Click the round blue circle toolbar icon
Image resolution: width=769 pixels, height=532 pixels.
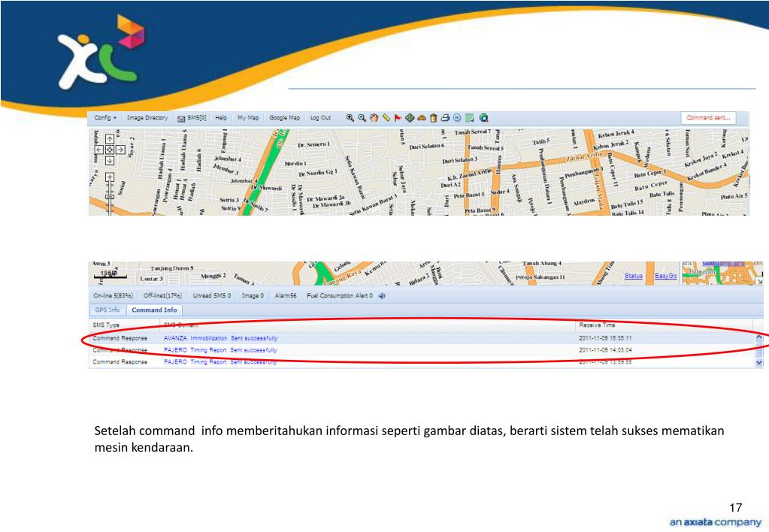[x=456, y=118]
